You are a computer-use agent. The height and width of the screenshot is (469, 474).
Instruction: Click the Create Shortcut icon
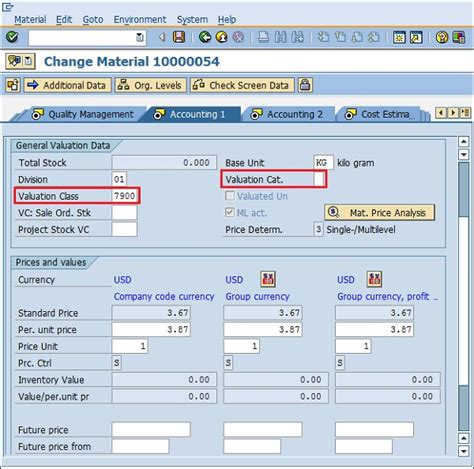pos(416,37)
